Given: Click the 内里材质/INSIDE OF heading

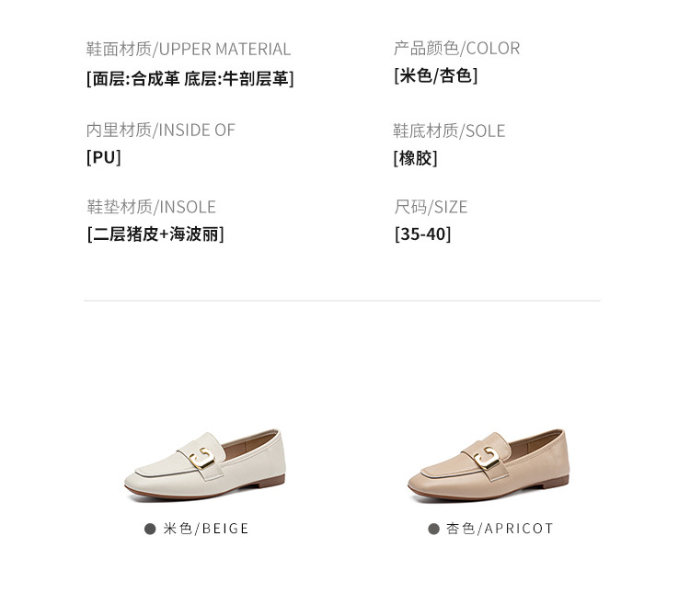Looking at the screenshot, I should (x=161, y=131).
